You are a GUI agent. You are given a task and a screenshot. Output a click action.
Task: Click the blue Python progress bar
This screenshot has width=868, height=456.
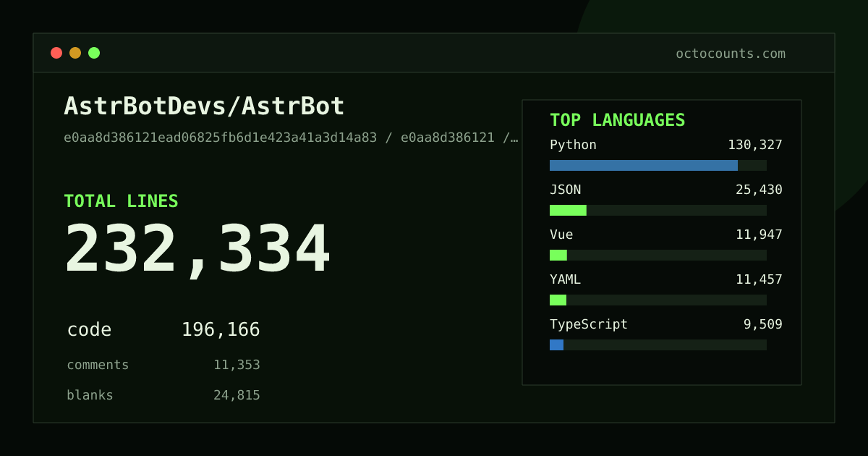coord(644,165)
